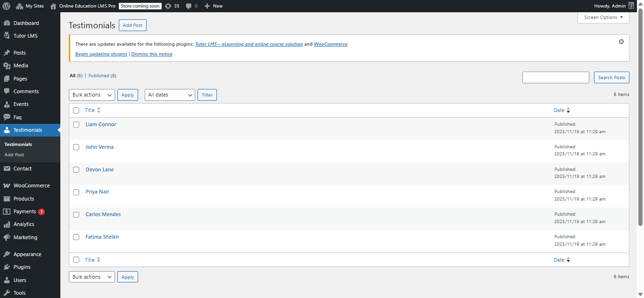The width and height of the screenshot is (644, 298).
Task: Click the Add Post button beside heading
Action: click(132, 25)
